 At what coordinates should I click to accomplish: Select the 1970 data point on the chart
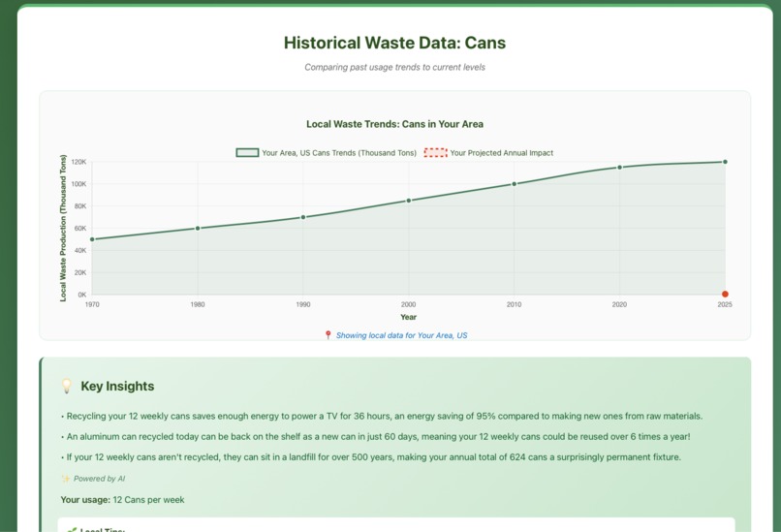click(x=92, y=239)
